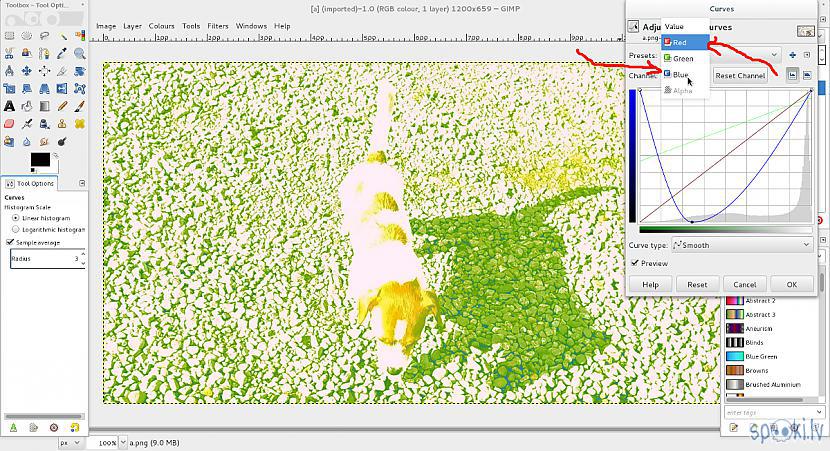830x451 pixels.
Task: Select the Ink tool
Action: pos(44,124)
